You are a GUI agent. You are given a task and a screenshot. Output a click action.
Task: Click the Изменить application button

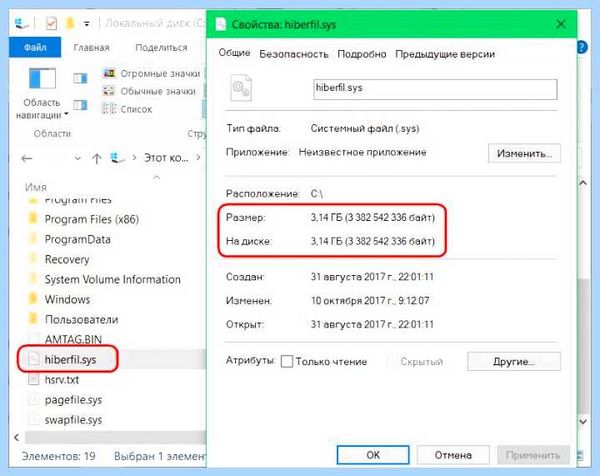coord(524,153)
